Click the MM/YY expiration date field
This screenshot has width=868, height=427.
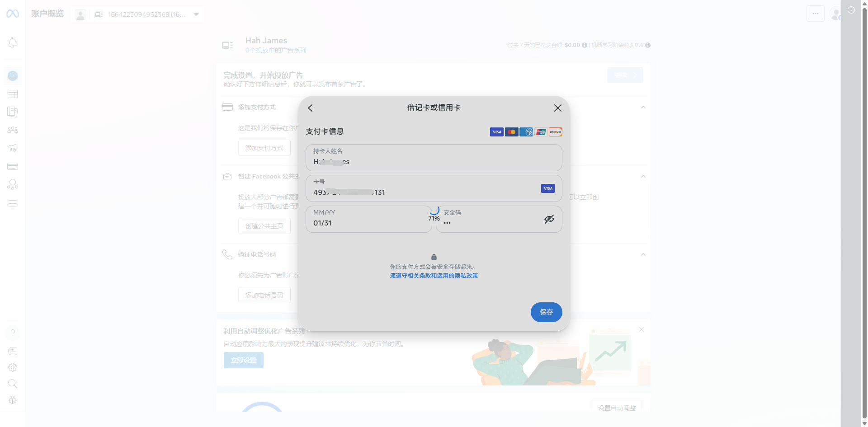tap(368, 219)
